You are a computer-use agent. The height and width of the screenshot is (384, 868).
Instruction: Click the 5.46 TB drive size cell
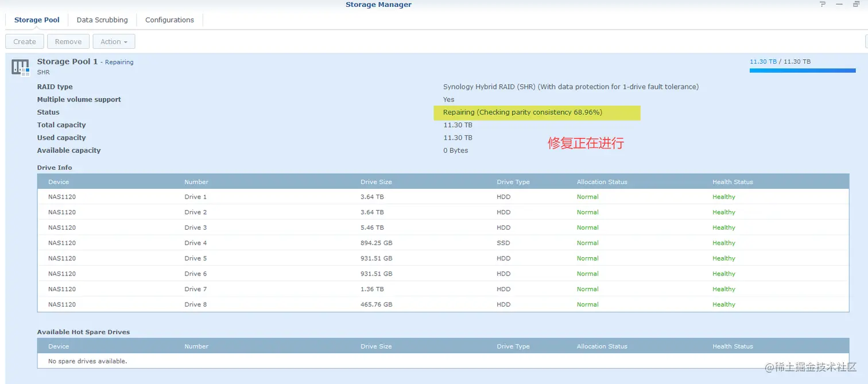click(372, 228)
